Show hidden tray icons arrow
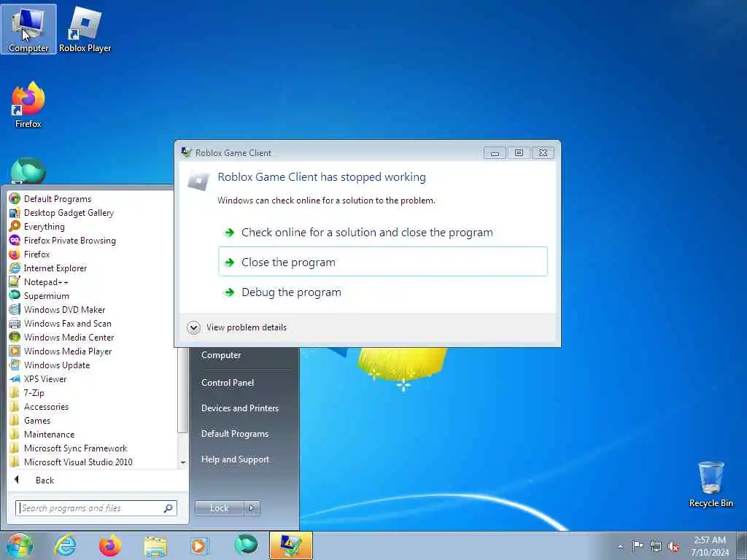This screenshot has height=560, width=747. (x=620, y=546)
